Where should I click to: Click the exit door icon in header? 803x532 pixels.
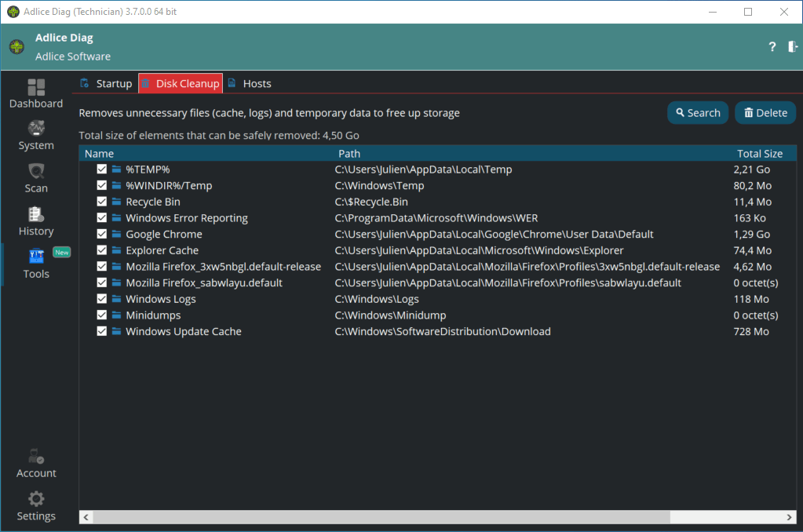click(x=793, y=47)
